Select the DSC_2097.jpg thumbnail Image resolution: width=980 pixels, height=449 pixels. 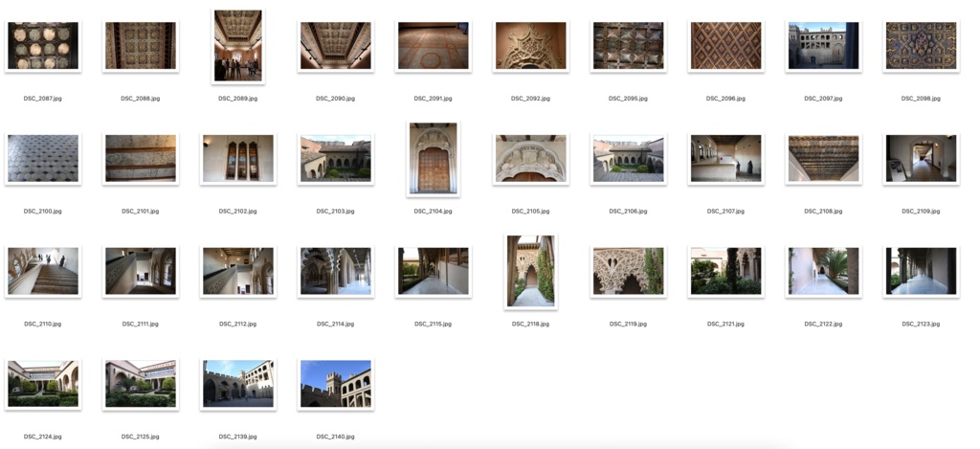(x=823, y=46)
